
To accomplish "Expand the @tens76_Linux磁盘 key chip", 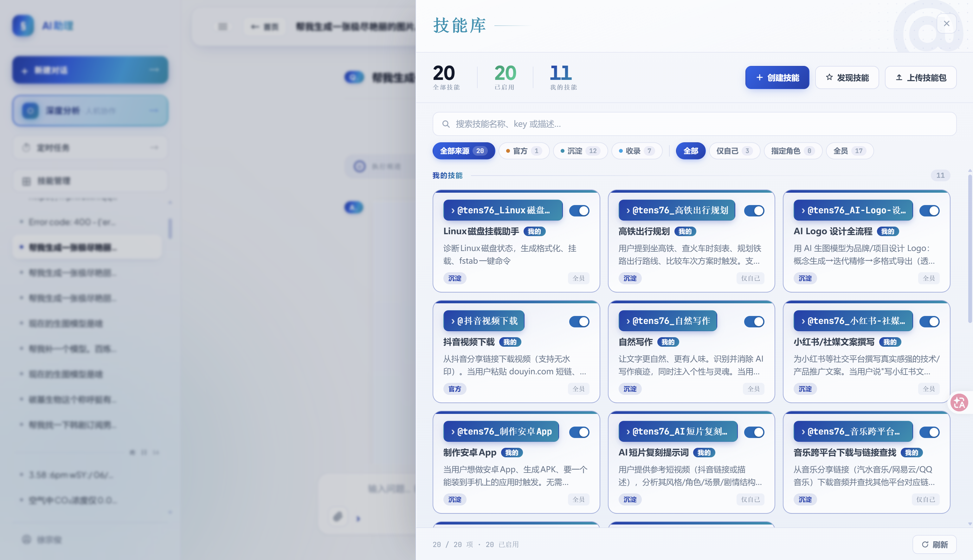I will pos(503,210).
